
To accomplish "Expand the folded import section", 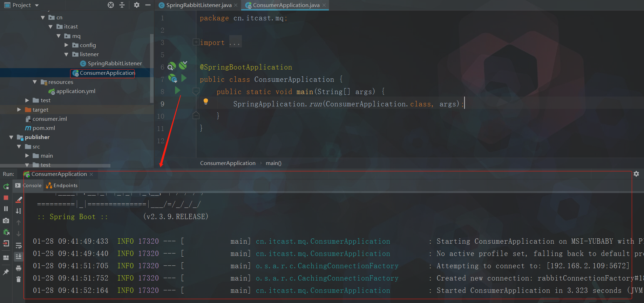I will click(196, 42).
